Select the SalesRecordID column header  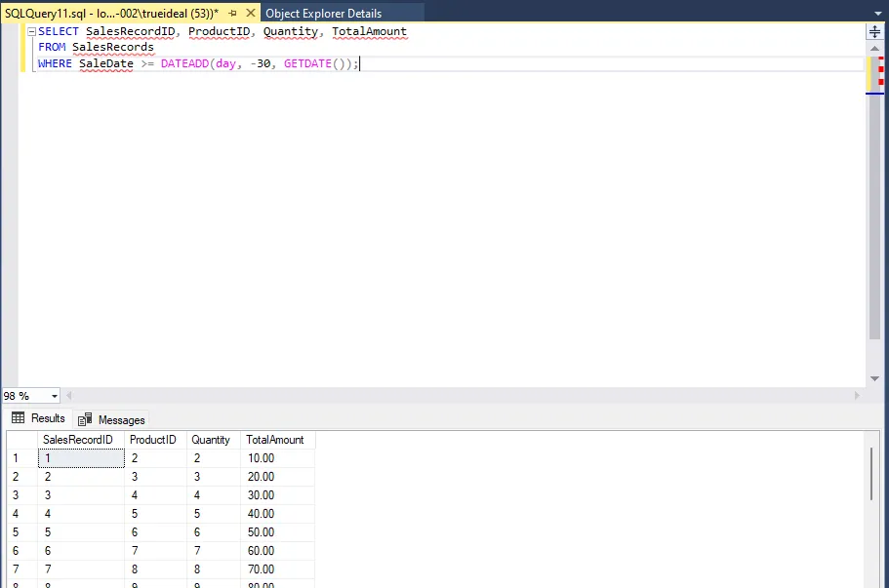point(78,440)
